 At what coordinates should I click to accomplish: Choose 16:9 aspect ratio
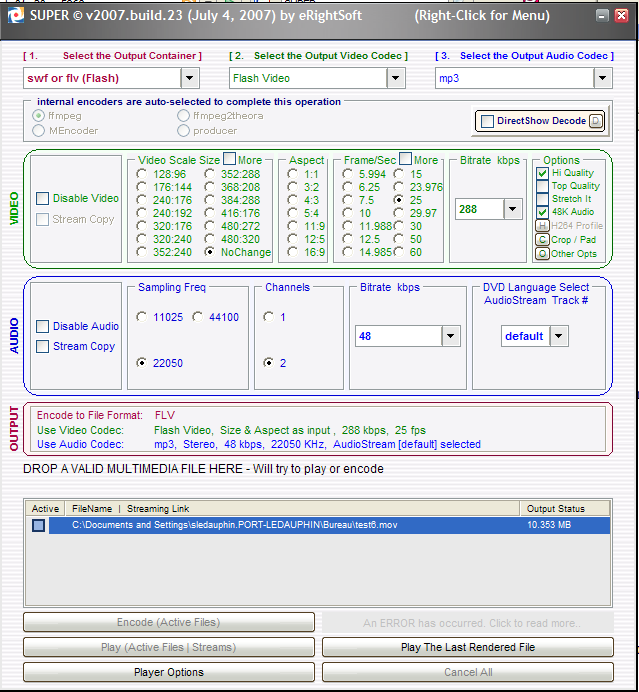coord(292,252)
